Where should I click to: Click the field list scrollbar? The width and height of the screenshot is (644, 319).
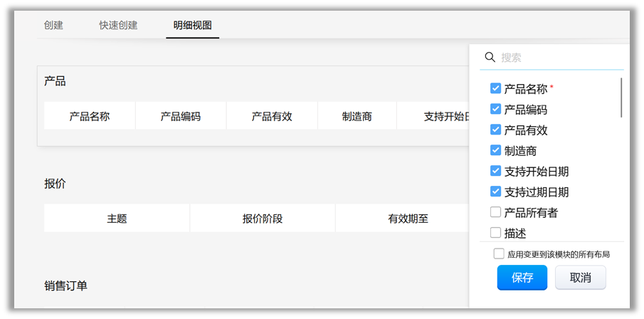click(x=621, y=98)
